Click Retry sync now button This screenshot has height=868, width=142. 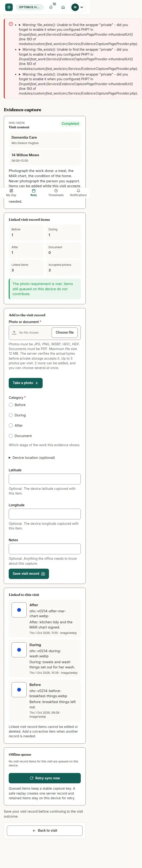[x=45, y=778]
